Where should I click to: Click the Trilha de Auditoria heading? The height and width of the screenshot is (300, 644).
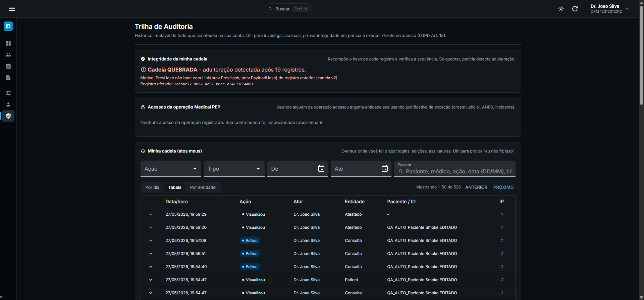(x=164, y=27)
